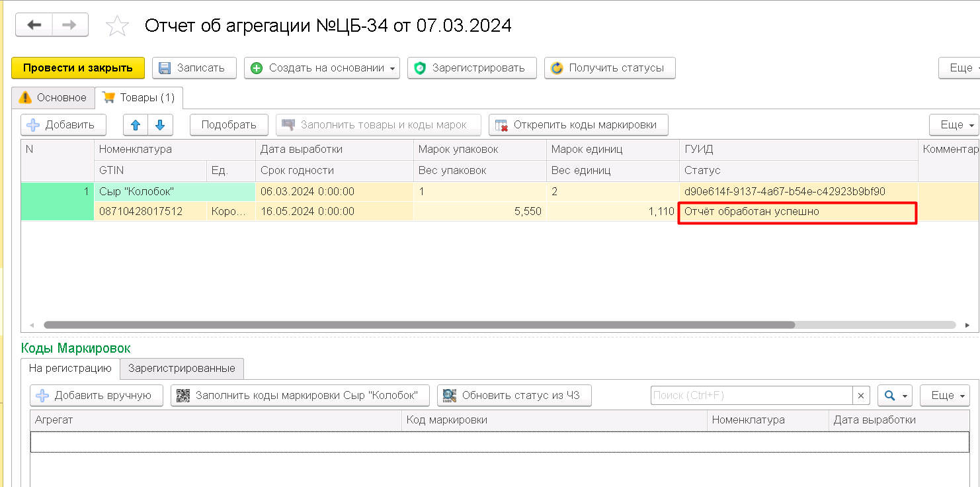Click the 'Марок единиц' column header
Image resolution: width=980 pixels, height=487 pixels.
[613, 149]
